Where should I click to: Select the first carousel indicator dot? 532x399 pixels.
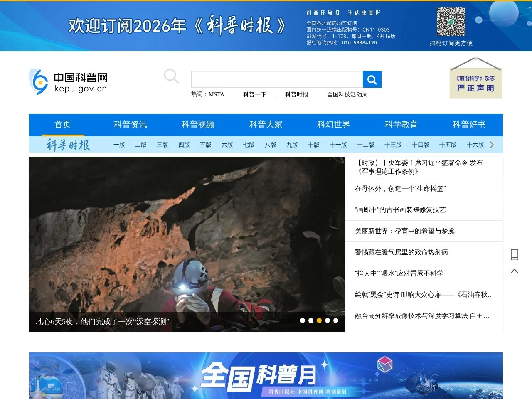point(302,320)
